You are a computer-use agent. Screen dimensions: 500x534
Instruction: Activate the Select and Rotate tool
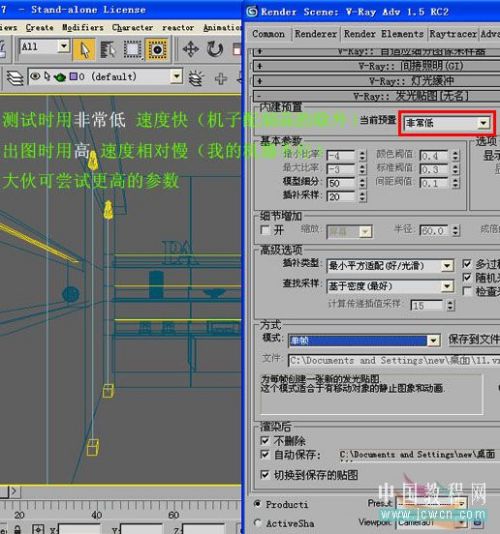[x=215, y=49]
